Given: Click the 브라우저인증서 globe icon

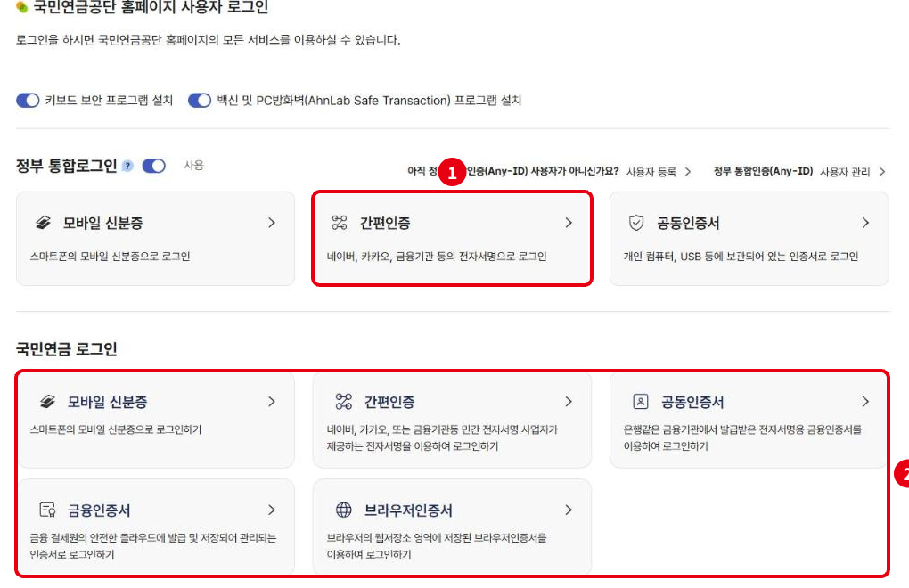Looking at the screenshot, I should pos(344,510).
